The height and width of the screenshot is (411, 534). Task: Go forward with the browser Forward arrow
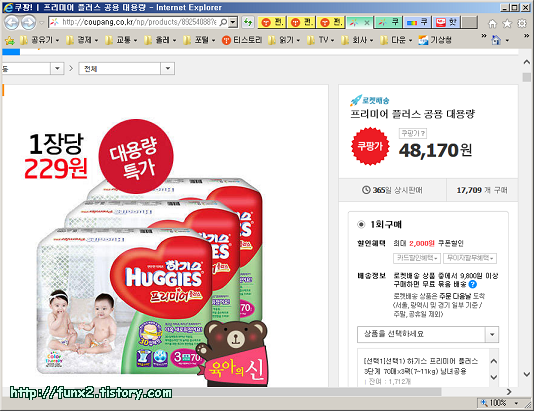click(x=28, y=22)
